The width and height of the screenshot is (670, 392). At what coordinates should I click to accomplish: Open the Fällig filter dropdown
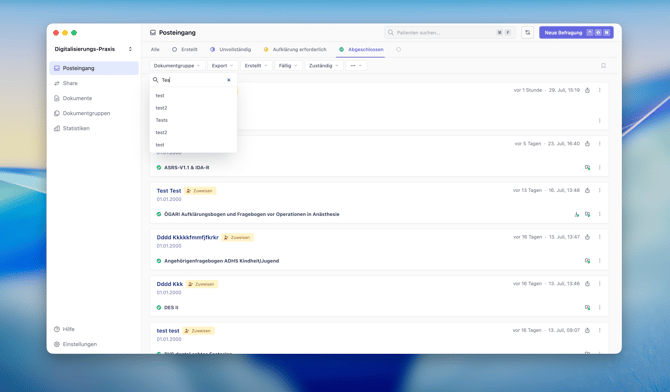point(288,65)
